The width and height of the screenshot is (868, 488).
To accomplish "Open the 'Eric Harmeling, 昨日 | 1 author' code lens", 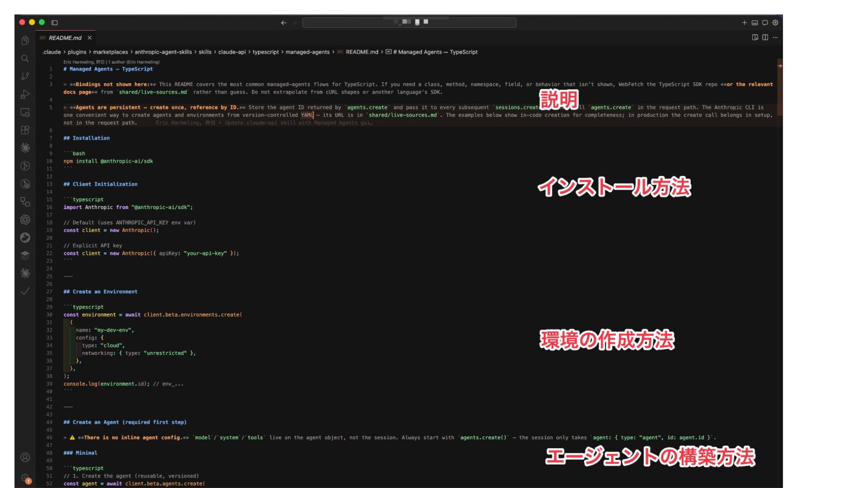I will pyautogui.click(x=112, y=62).
